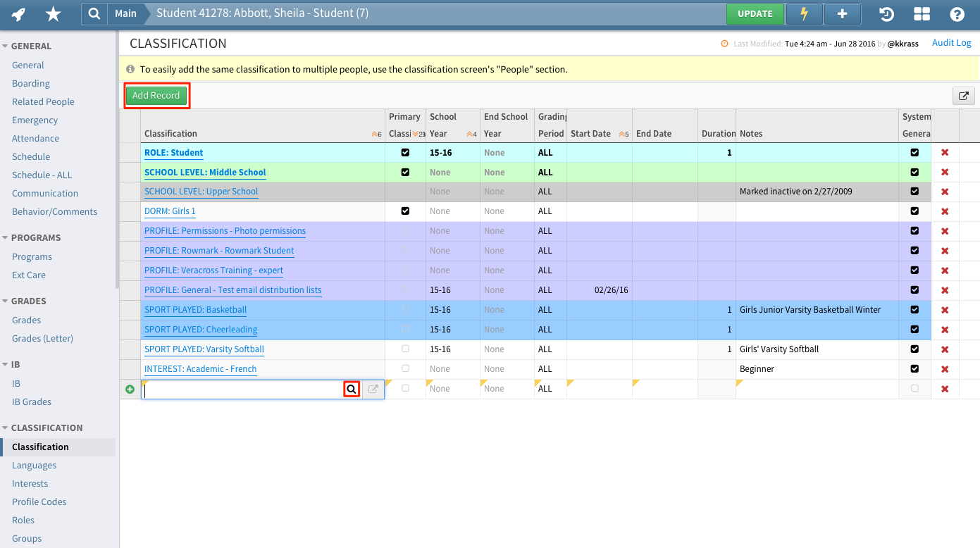The image size is (980, 548).
Task: Click the detach/pop-out icon above the grid
Action: pos(963,96)
